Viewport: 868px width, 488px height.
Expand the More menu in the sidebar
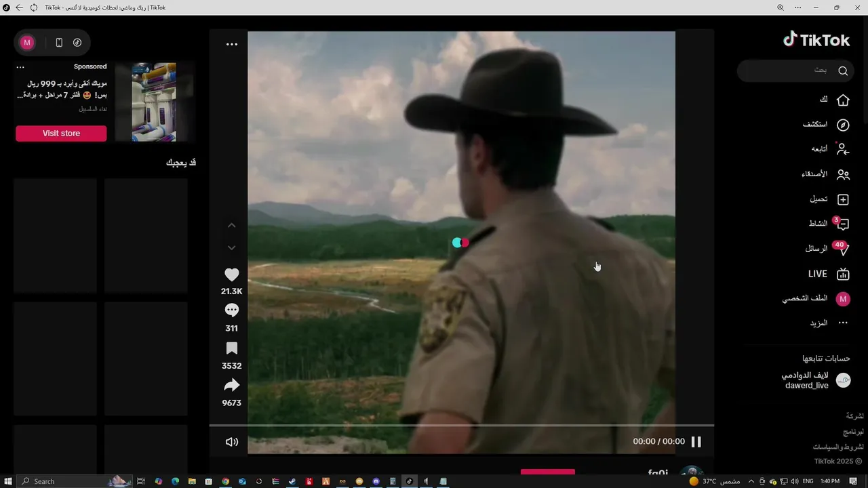(829, 323)
